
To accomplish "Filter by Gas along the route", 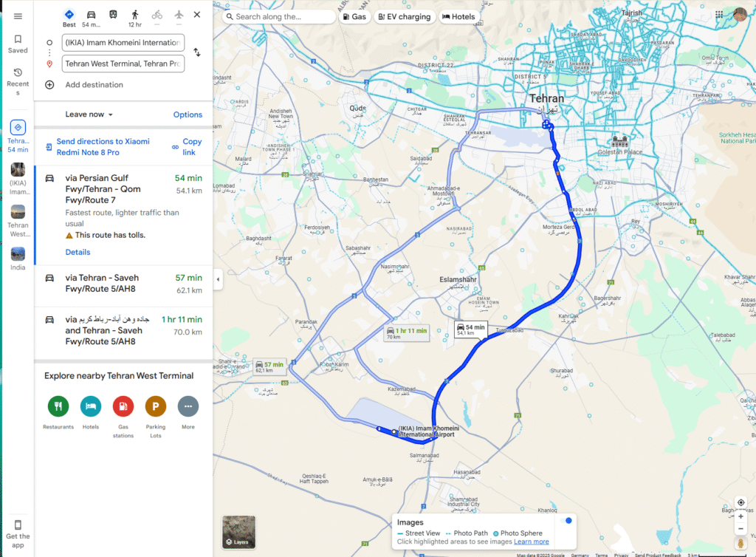I will point(354,16).
